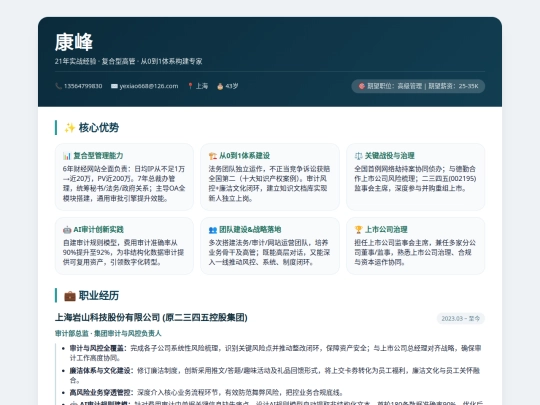Click the sparkle icon beside 核心优势
This screenshot has height=405, width=540.
tap(70, 128)
